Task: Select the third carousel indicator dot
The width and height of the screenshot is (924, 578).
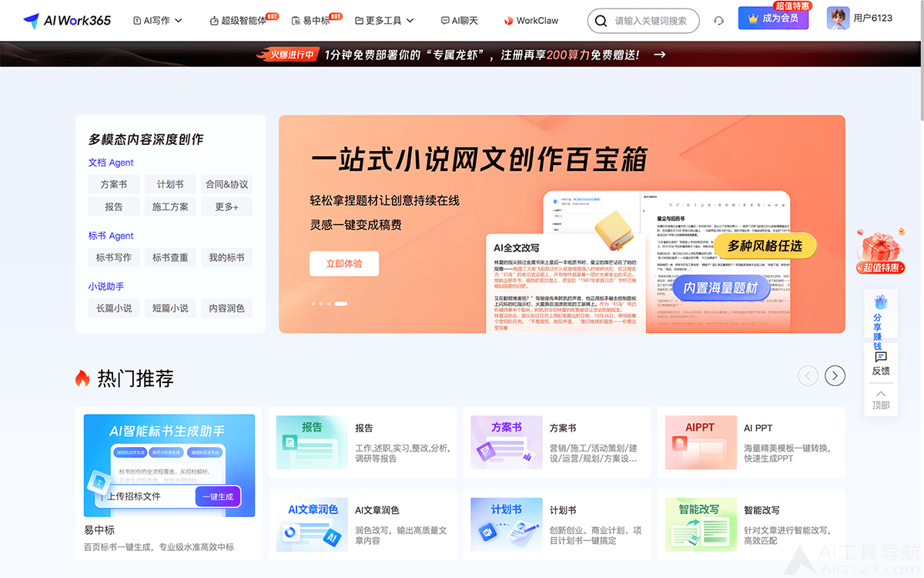Action: (x=329, y=304)
